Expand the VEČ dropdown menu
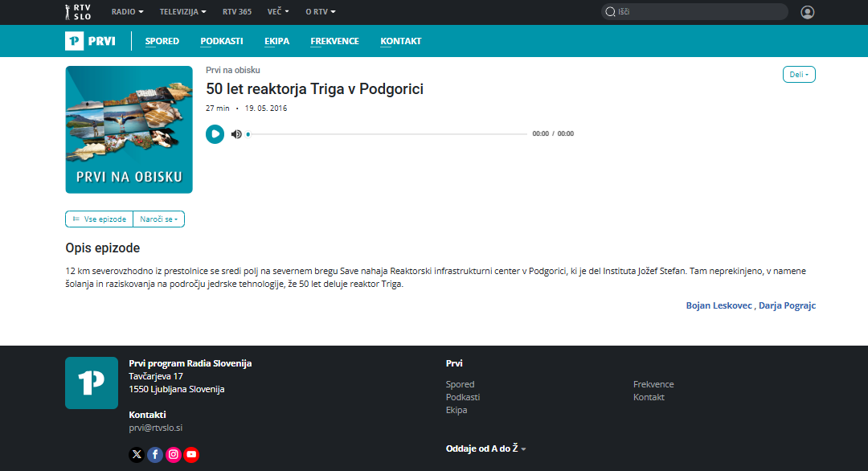Viewport: 868px width, 471px height. (278, 11)
